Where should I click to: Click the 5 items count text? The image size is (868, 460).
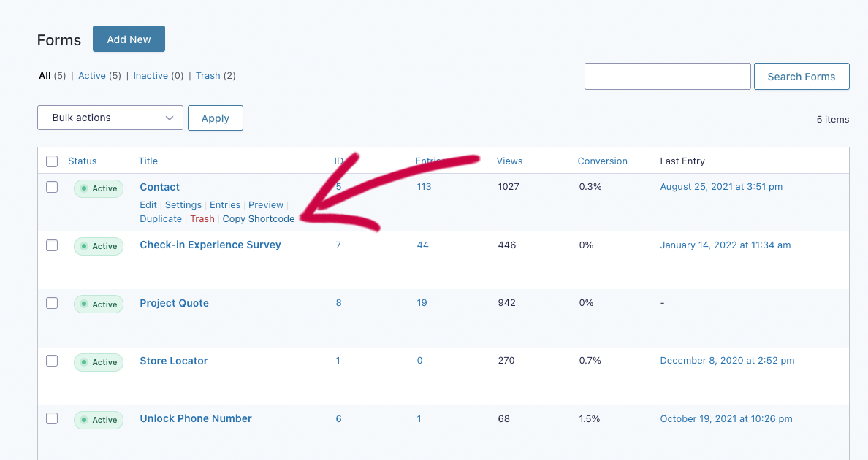tap(833, 120)
